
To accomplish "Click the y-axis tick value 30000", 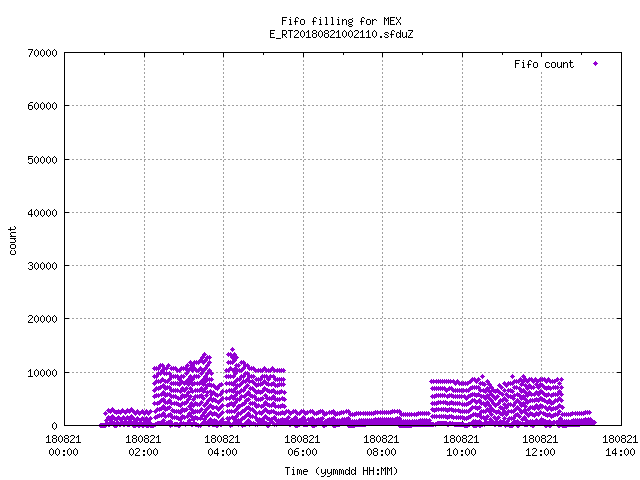I will (x=42, y=266).
